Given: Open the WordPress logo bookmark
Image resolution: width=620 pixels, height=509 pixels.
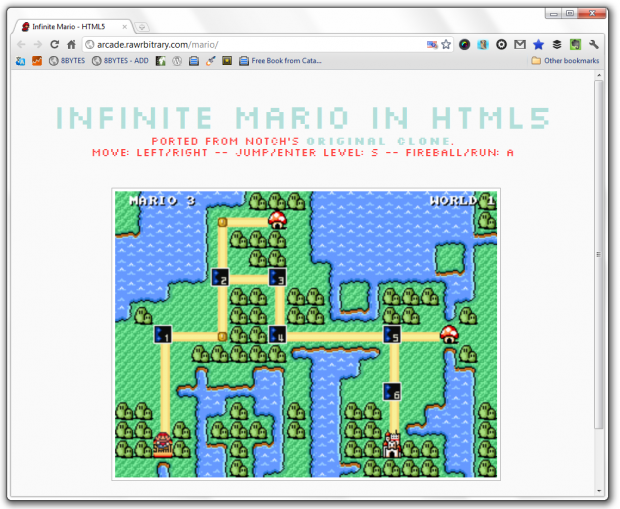Looking at the screenshot, I should (x=177, y=61).
